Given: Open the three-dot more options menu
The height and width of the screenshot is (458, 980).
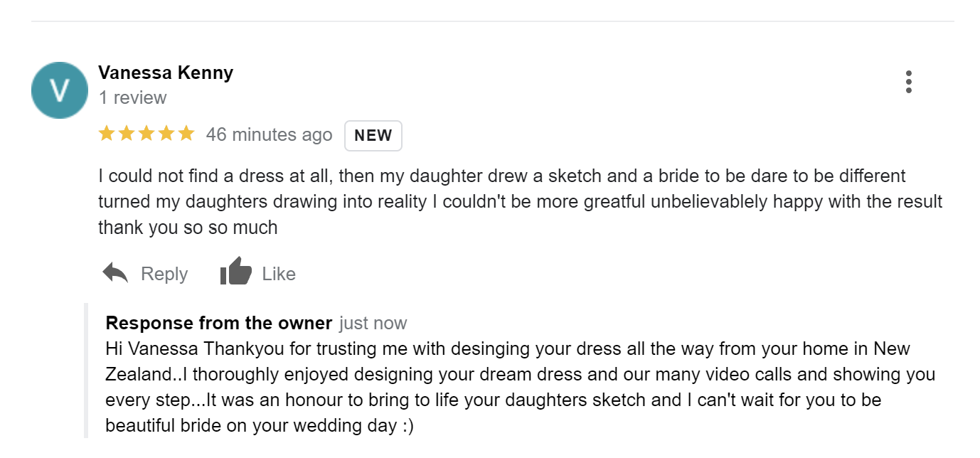Looking at the screenshot, I should click(x=908, y=82).
